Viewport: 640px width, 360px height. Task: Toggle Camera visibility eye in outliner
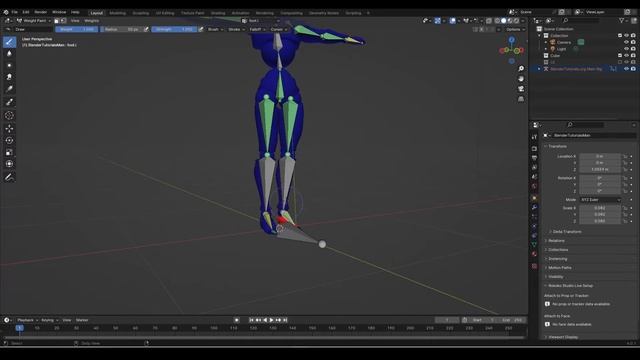click(626, 42)
